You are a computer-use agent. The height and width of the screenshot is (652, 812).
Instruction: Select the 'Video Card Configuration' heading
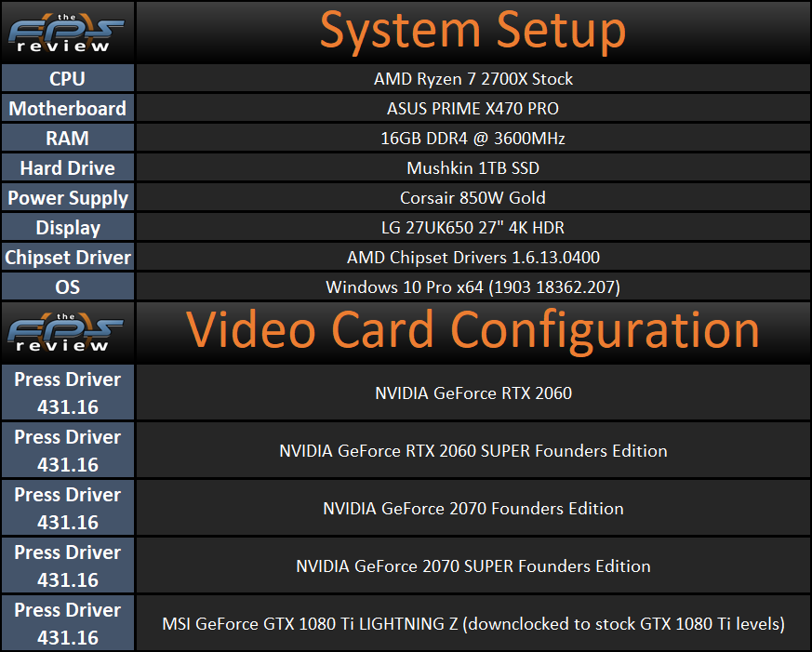coord(473,330)
